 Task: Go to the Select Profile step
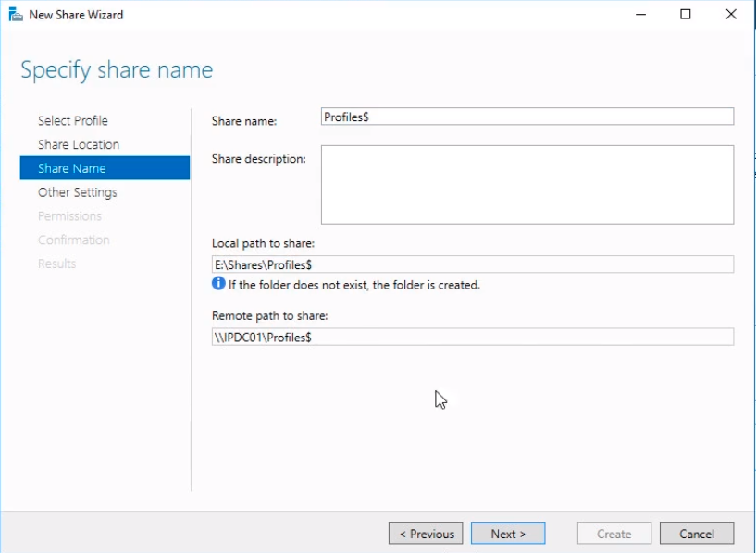point(73,121)
